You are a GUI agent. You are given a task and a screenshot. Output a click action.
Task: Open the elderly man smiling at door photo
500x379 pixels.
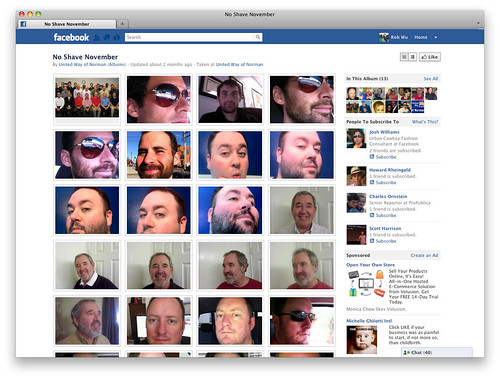click(302, 210)
